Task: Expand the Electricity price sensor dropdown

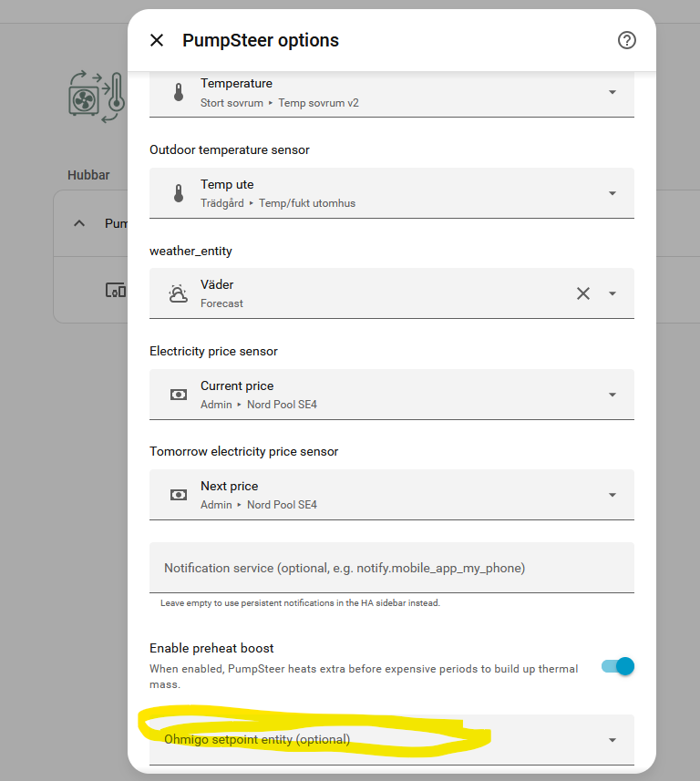Action: tap(612, 395)
